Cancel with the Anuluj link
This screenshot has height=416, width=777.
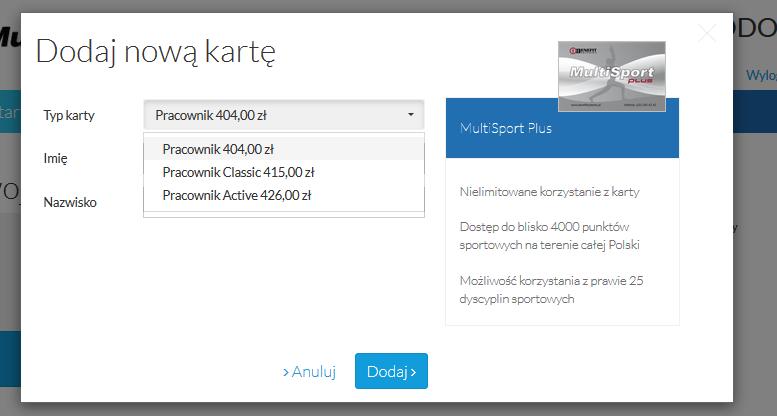tap(309, 371)
